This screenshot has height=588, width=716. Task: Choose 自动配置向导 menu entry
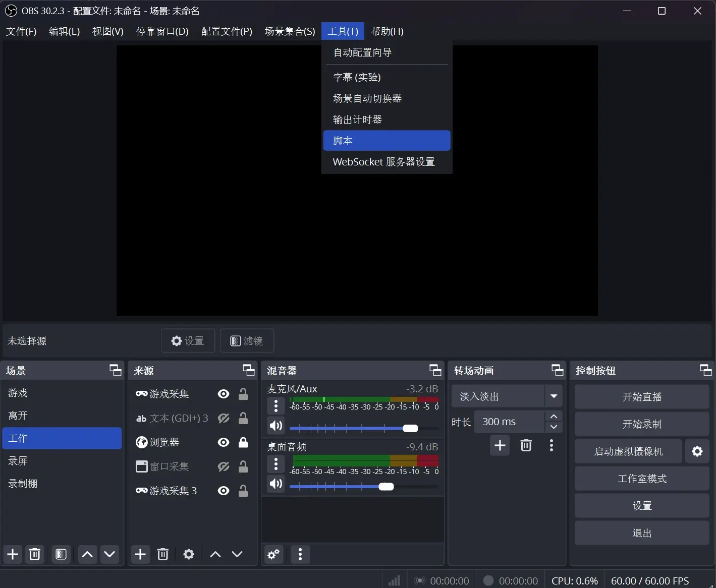pos(387,52)
